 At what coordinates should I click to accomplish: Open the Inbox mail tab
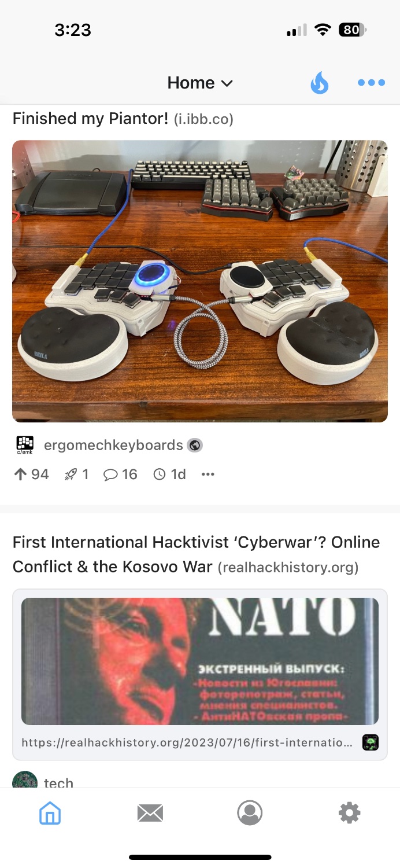coord(150,813)
